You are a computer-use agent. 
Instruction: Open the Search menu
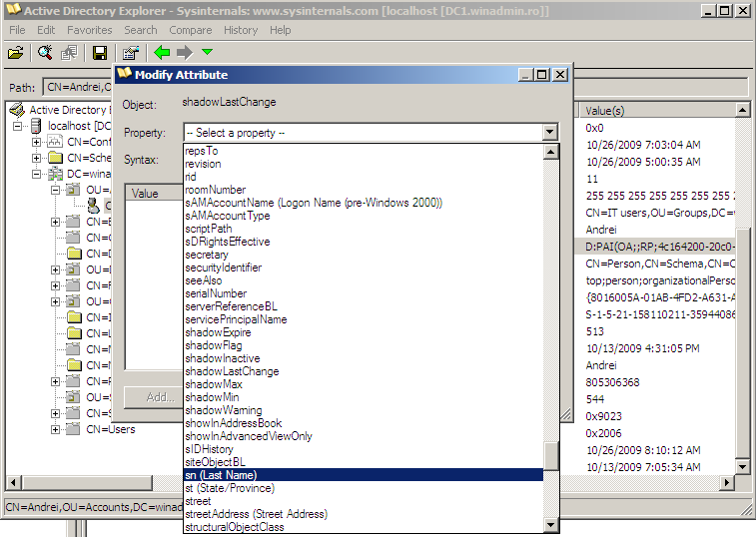click(x=140, y=30)
